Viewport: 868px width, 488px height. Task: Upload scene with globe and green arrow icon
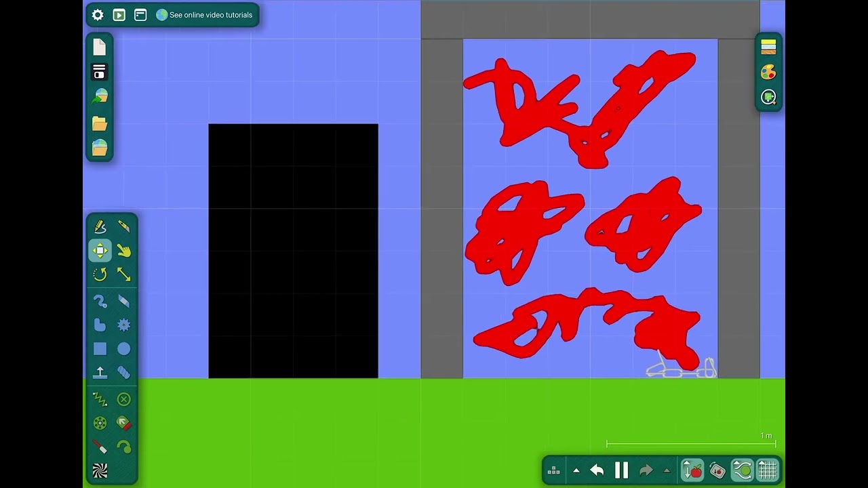click(x=100, y=96)
